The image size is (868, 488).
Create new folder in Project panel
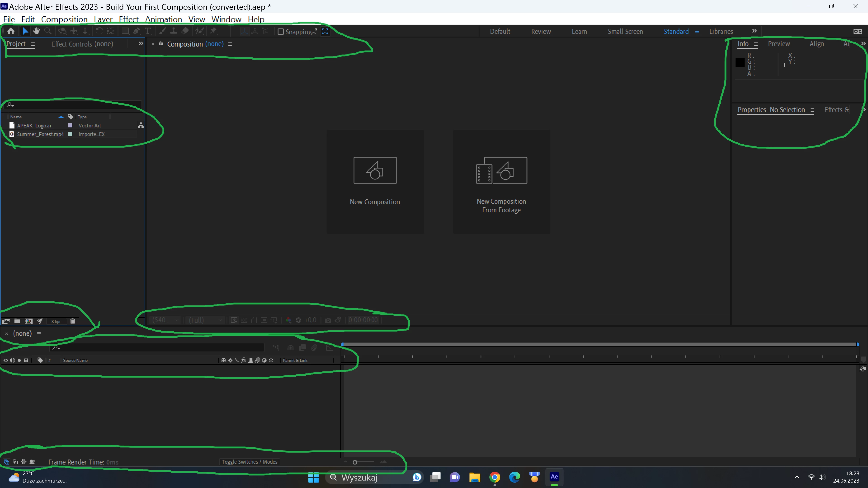click(x=17, y=321)
